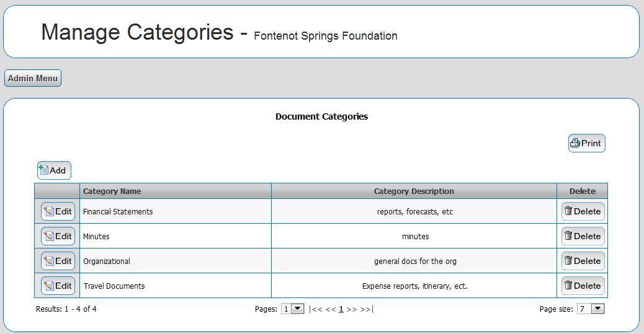Go to the first page link
The image size is (644, 334).
coord(315,309)
